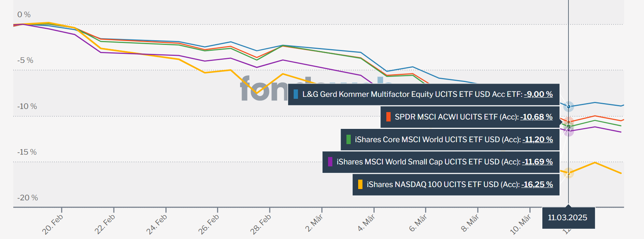Click the green iShares Core MSCI World swatch
The width and height of the screenshot is (644, 239).
click(x=348, y=139)
